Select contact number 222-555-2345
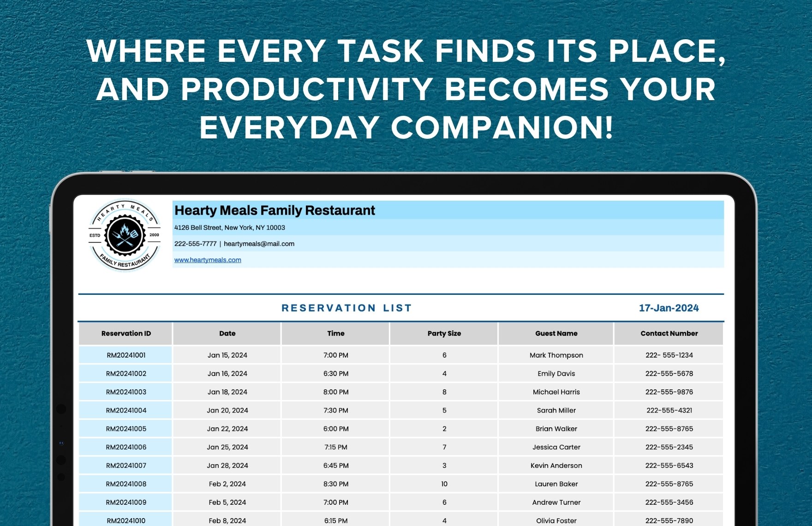Image resolution: width=812 pixels, height=526 pixels. pyautogui.click(x=669, y=447)
